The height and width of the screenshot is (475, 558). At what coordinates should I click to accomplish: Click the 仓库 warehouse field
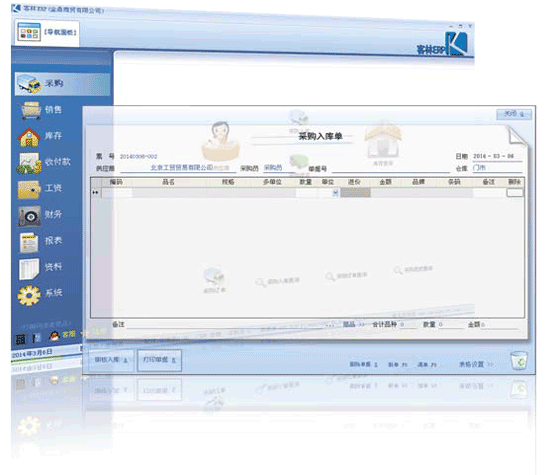point(497,168)
